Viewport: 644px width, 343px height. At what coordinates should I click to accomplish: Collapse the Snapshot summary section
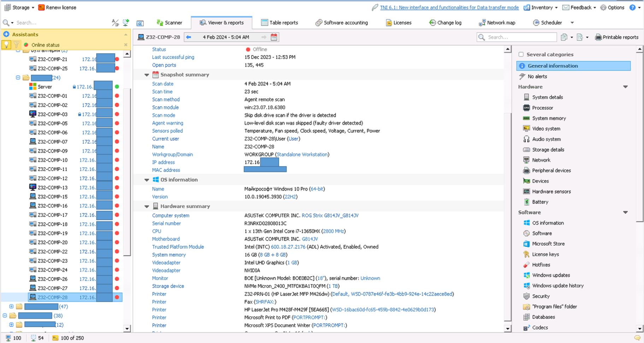click(147, 75)
